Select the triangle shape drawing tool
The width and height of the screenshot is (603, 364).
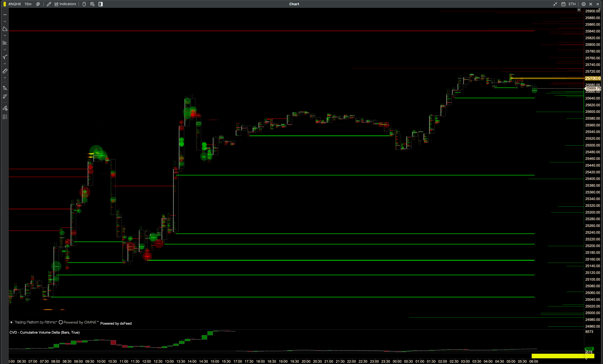click(x=5, y=29)
